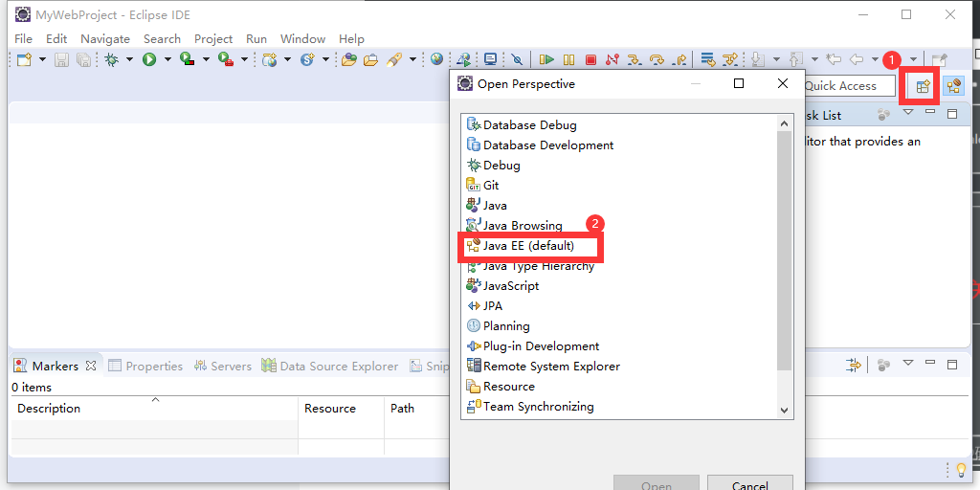The image size is (980, 490).
Task: Maximize the Markers panel
Action: (x=952, y=364)
